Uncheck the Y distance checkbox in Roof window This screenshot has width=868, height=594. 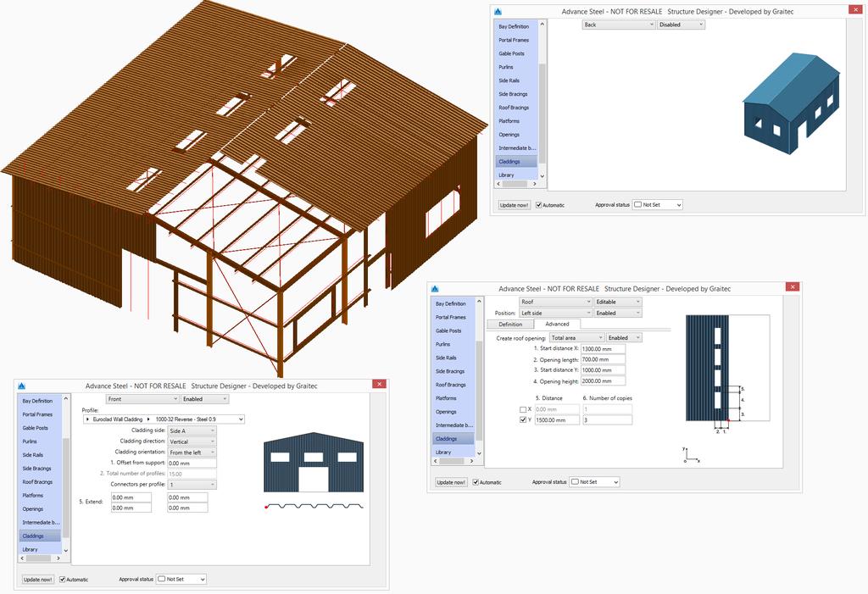[x=523, y=420]
